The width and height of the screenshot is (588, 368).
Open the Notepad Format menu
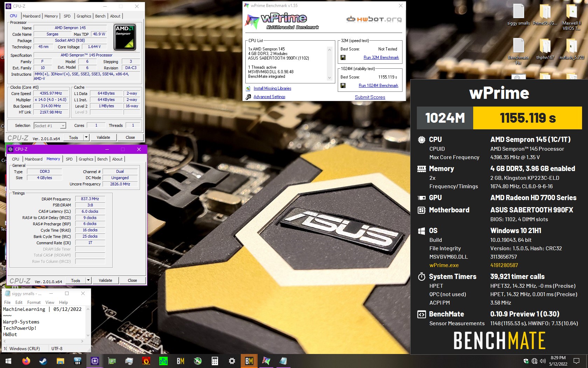coord(34,302)
